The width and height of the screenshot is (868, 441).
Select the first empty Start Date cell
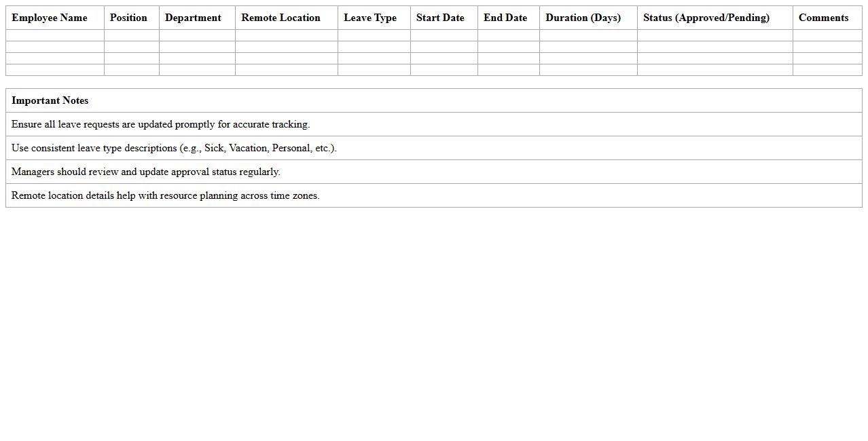pos(444,34)
